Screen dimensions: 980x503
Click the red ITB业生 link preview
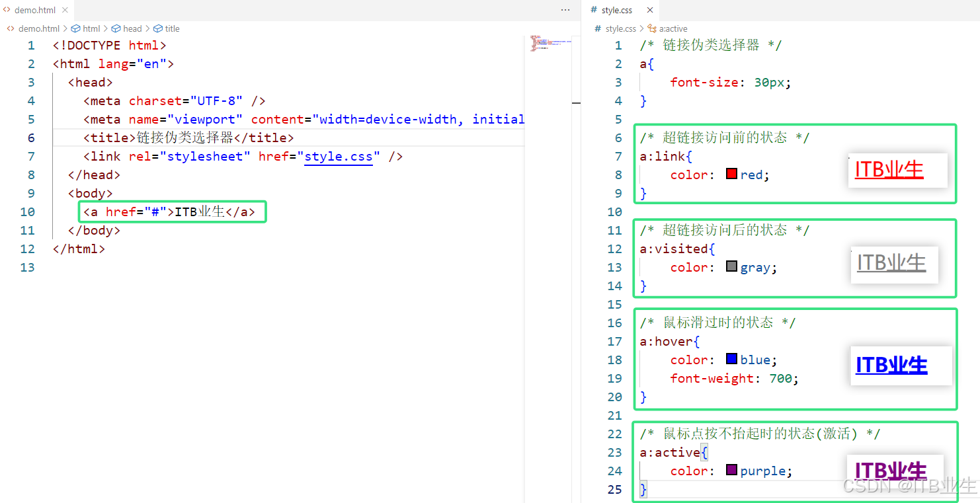pyautogui.click(x=889, y=170)
